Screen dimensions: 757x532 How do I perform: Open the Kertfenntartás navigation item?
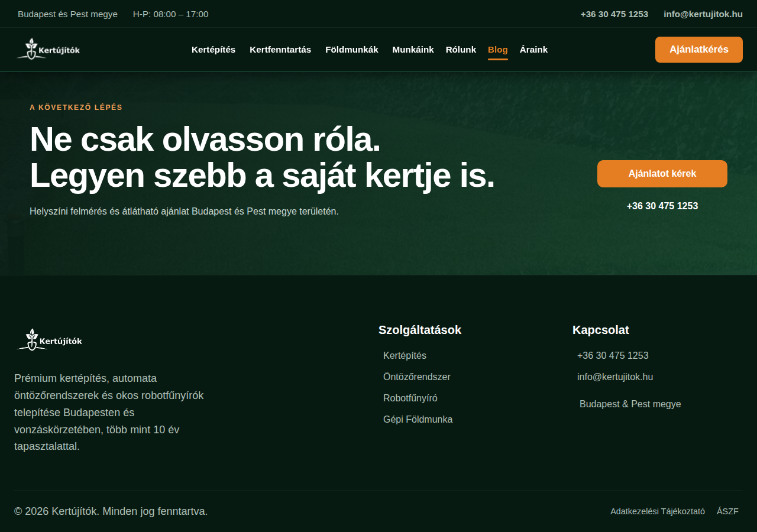(280, 50)
